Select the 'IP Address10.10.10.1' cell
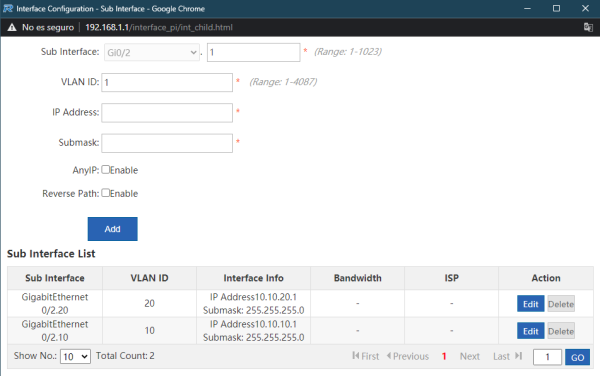This screenshot has height=376, width=600. coord(253,330)
